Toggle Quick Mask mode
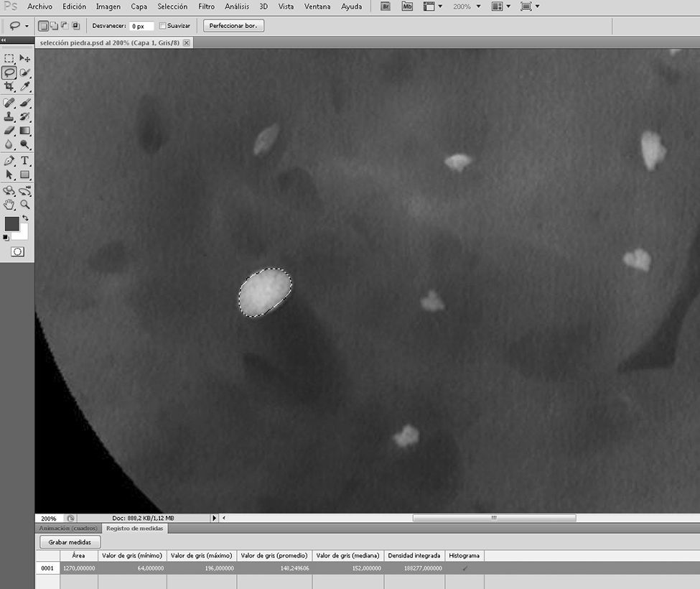Image resolution: width=700 pixels, height=589 pixels. pyautogui.click(x=17, y=251)
